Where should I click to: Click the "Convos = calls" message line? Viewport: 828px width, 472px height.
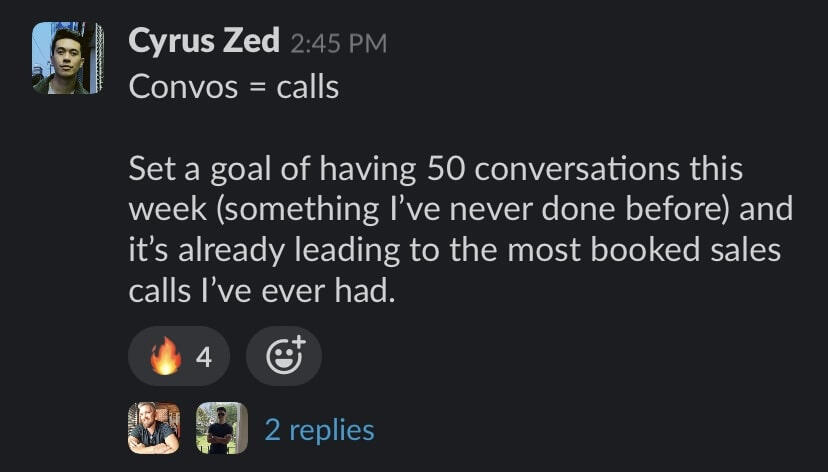[x=234, y=87]
